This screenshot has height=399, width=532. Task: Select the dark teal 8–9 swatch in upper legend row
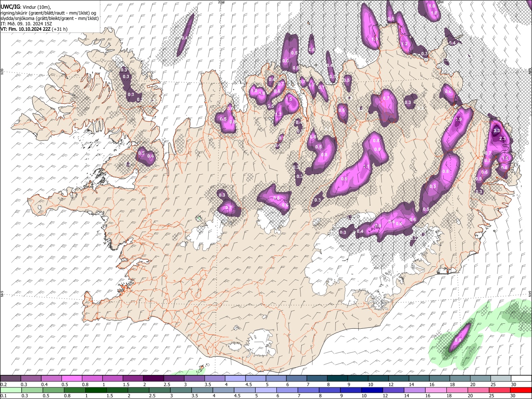click(337, 379)
